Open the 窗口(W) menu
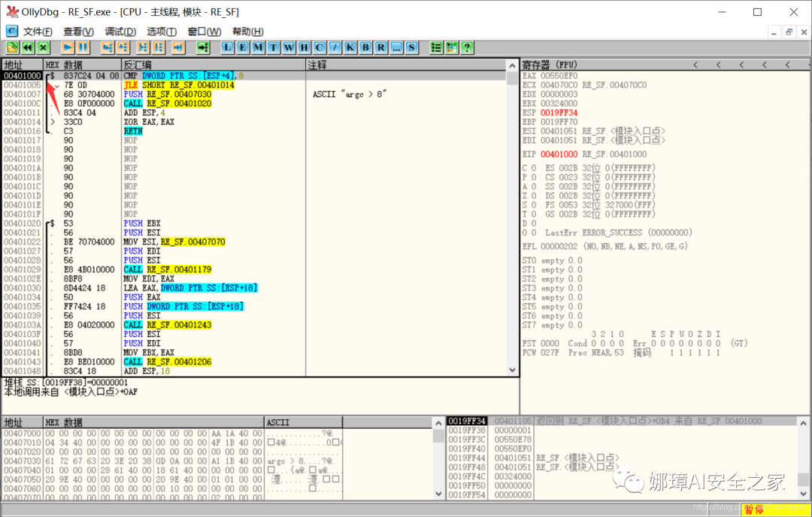 tap(205, 32)
